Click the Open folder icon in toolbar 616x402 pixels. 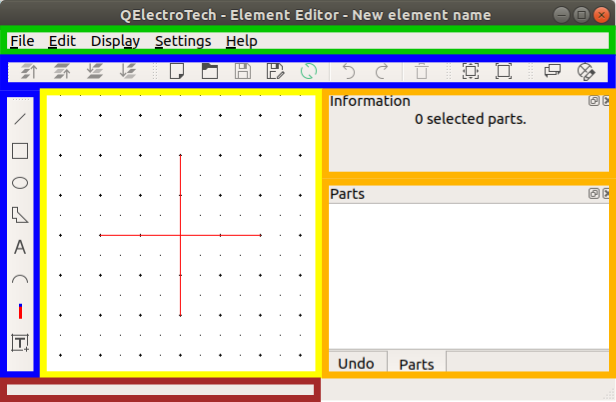(209, 71)
